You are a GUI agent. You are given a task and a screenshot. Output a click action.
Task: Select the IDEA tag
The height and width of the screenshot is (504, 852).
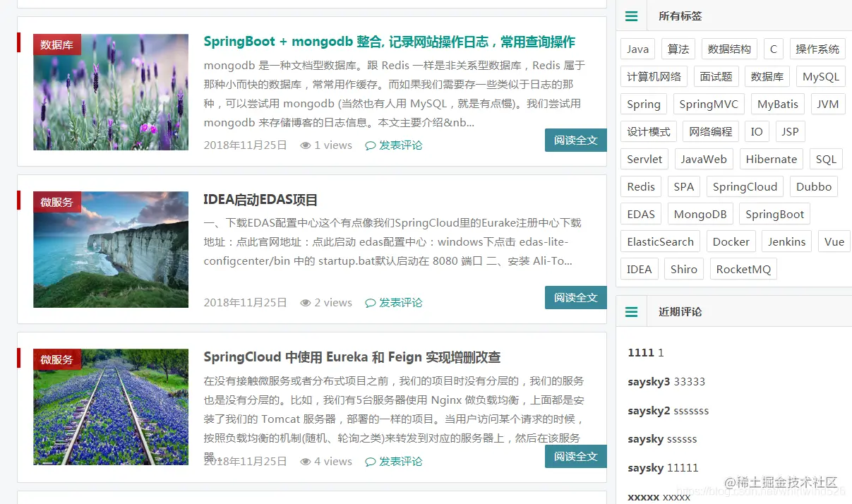[x=640, y=269]
